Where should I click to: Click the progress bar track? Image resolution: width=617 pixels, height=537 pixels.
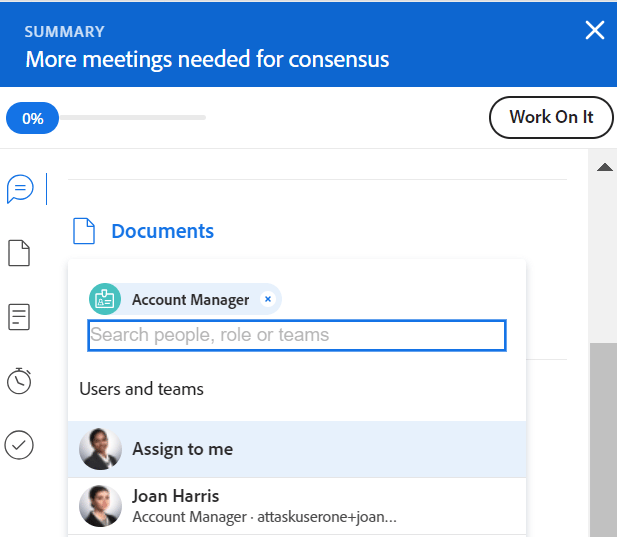(132, 117)
